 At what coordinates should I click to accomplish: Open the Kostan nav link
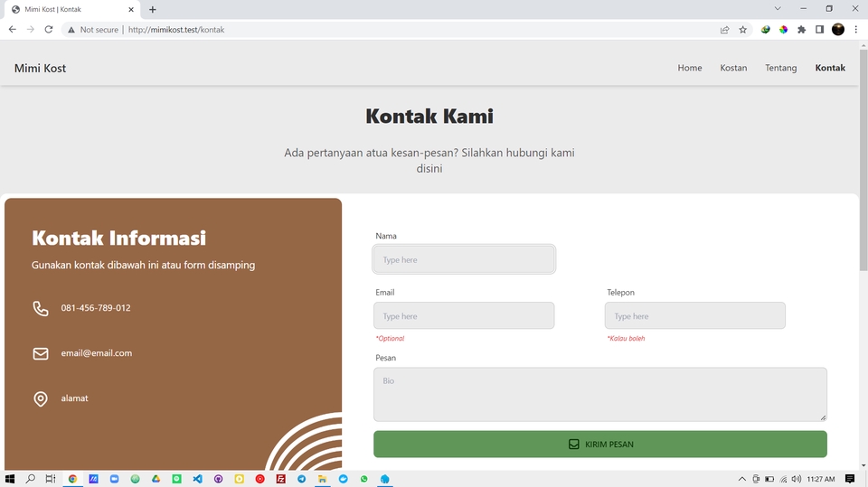click(733, 68)
